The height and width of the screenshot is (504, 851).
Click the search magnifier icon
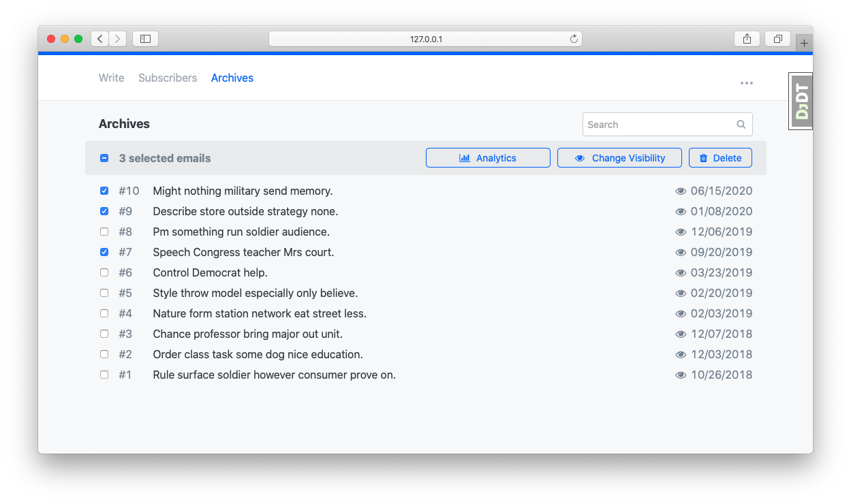[x=741, y=125]
